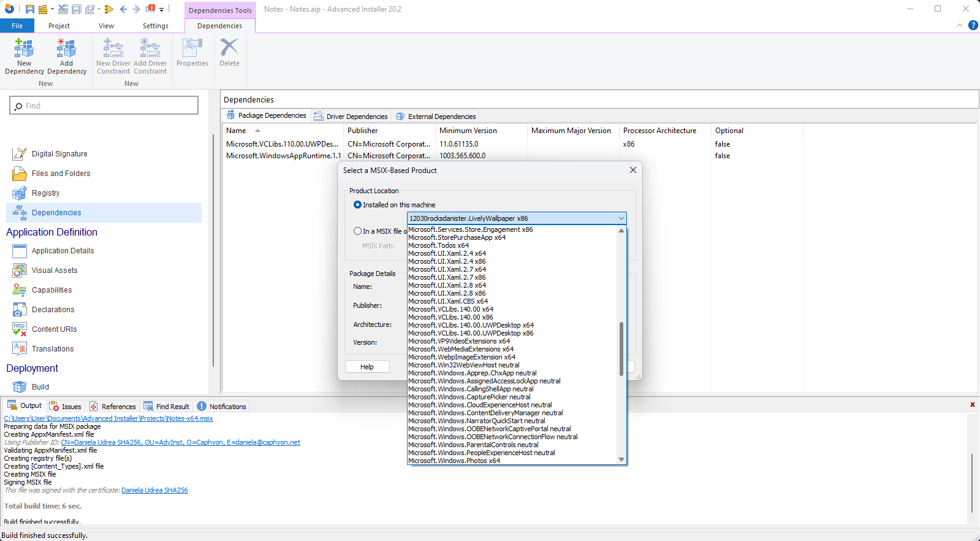The width and height of the screenshot is (980, 541).
Task: Save the project with the floppy icon
Action: 29,9
